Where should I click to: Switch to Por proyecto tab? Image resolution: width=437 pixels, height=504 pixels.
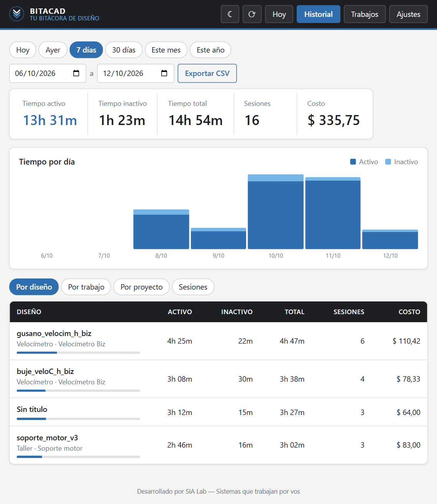141,287
